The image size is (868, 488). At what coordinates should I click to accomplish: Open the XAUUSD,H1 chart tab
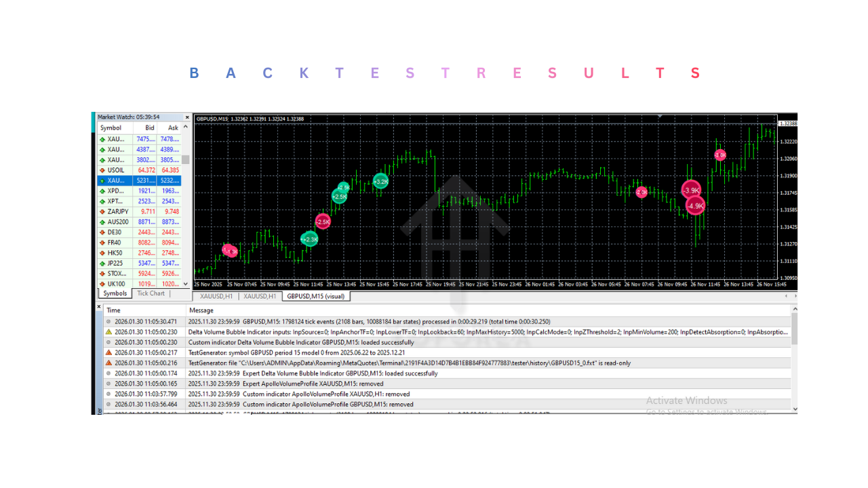(216, 296)
